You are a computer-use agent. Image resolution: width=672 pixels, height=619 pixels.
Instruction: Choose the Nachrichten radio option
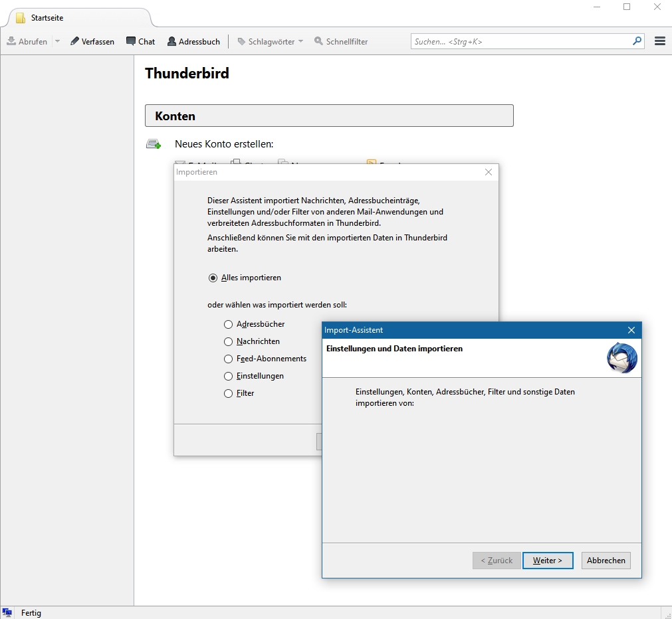click(x=229, y=341)
